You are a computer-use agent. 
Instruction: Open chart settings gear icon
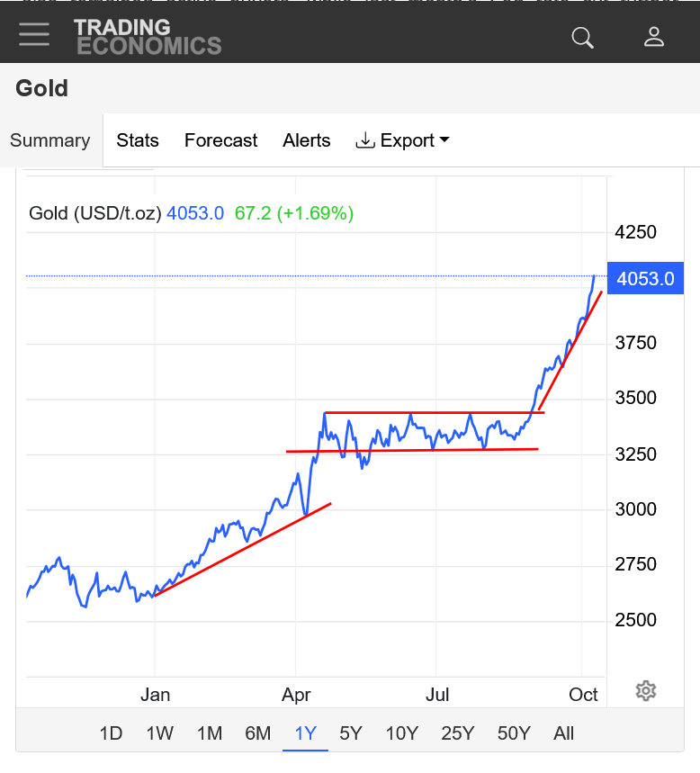645,691
